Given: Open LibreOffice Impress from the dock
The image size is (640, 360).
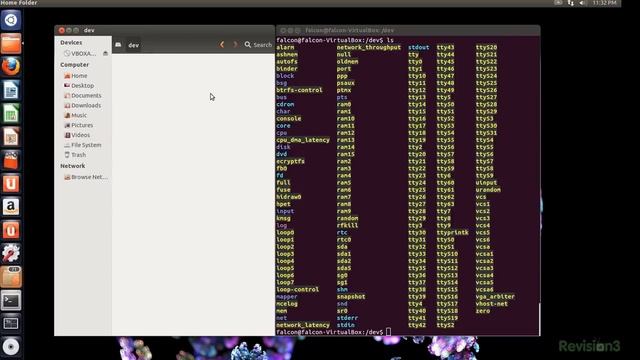Looking at the screenshot, I should coord(11,137).
